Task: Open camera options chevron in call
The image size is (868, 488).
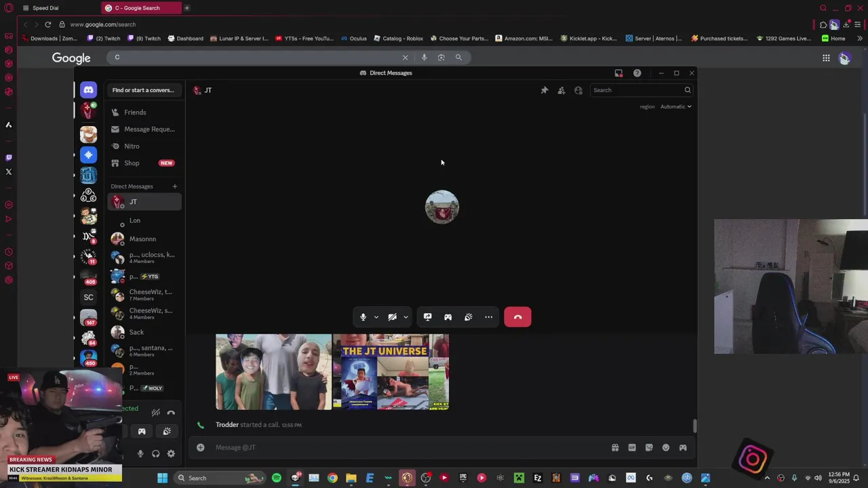Action: 406,317
